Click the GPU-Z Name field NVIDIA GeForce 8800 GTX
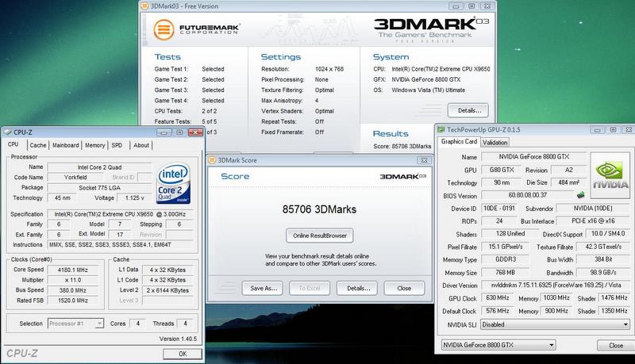This screenshot has height=364, width=635. pos(533,157)
